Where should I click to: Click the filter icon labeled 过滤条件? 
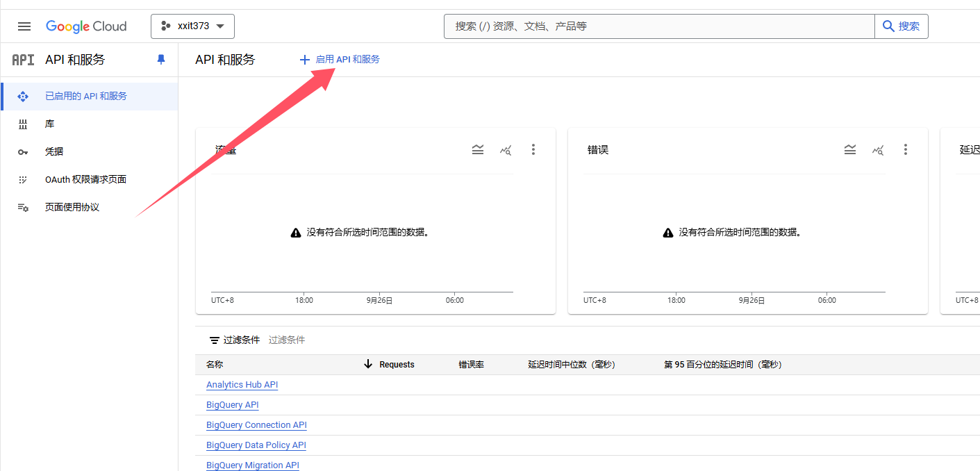click(215, 340)
